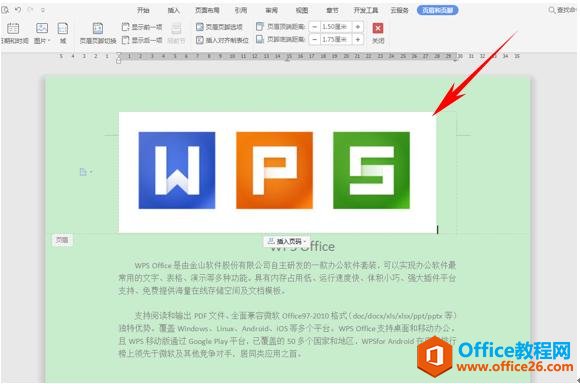Open the print preview icon at top-left
Screen dimensions: 580x384
click(4, 10)
